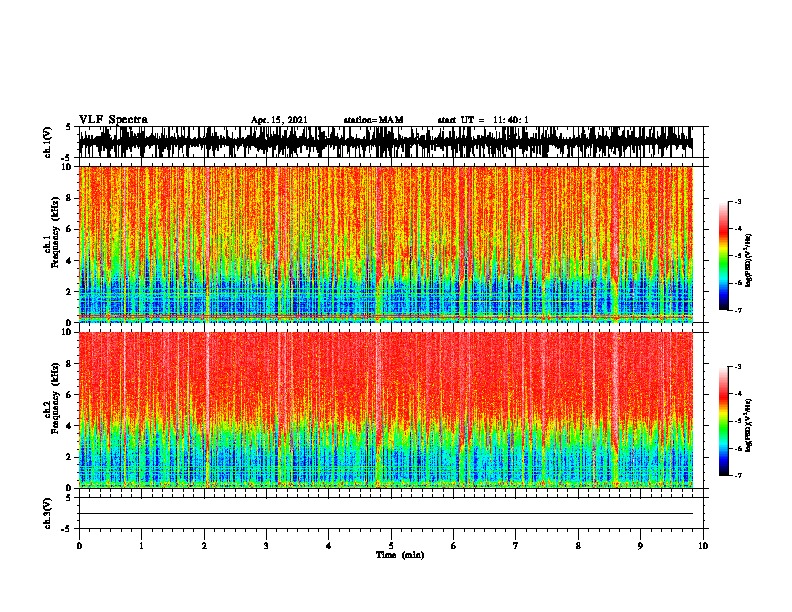Click the "9" tick on the time axis

pos(640,546)
